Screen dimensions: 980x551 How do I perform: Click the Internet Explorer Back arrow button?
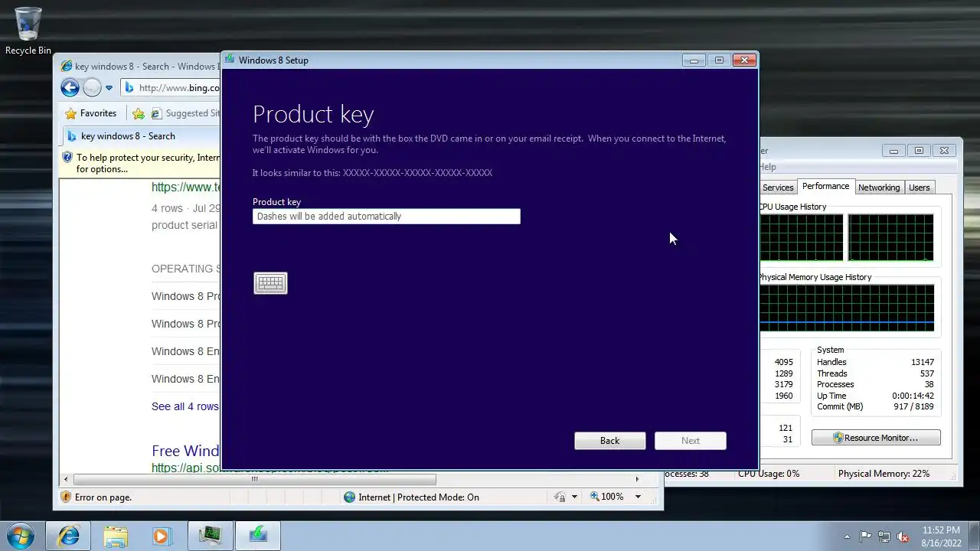[x=70, y=88]
